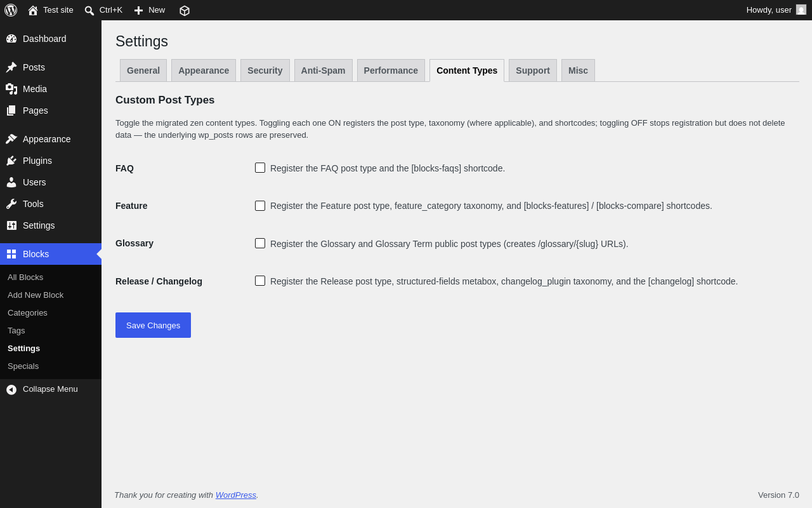Screen dimensions: 812x508
Task: Click the Media icon
Action: (x=11, y=89)
